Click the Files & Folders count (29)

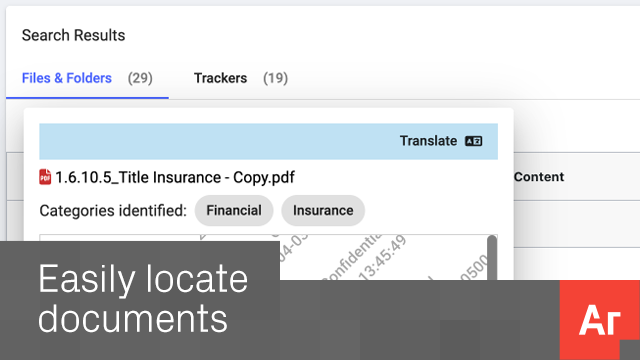(140, 78)
